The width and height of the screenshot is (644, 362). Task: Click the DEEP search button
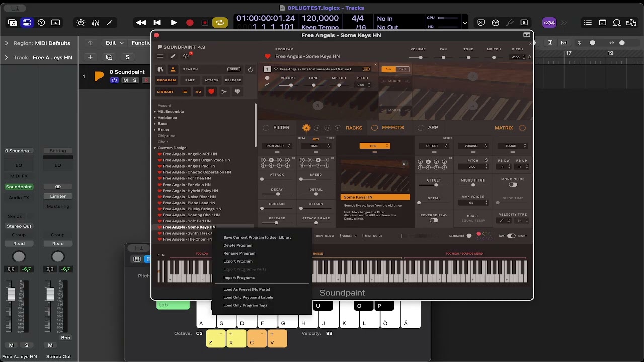tap(234, 69)
